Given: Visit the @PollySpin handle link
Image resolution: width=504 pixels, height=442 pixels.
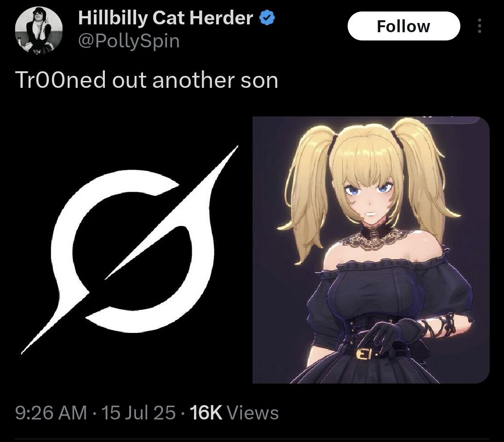Looking at the screenshot, I should [129, 41].
